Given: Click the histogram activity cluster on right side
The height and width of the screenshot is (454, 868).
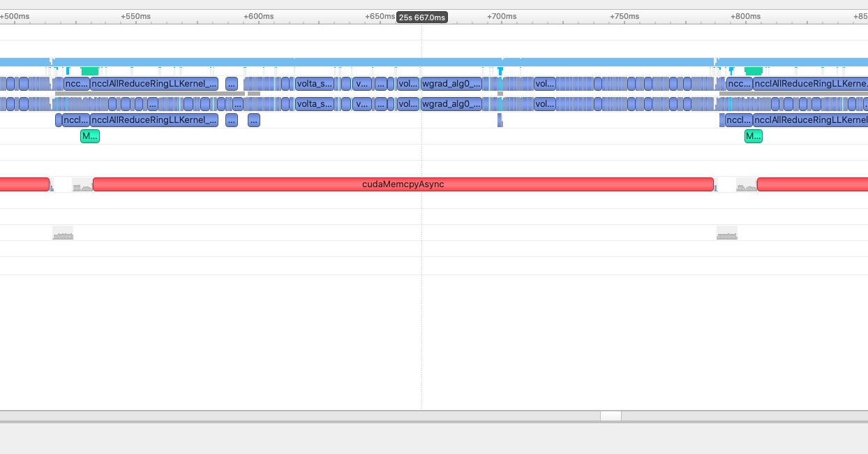Looking at the screenshot, I should tap(727, 232).
